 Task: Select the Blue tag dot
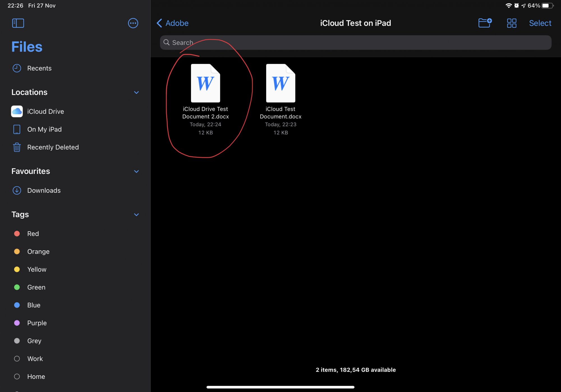[17, 305]
